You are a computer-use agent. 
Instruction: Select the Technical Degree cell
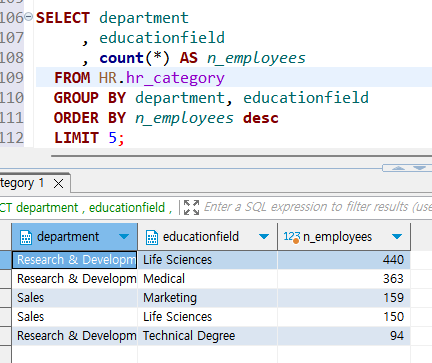[207, 336]
